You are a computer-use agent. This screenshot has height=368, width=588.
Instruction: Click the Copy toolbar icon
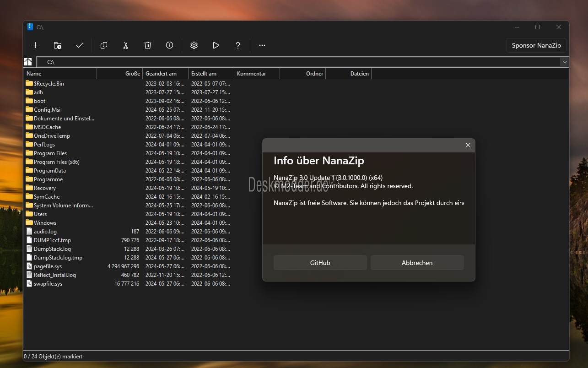pyautogui.click(x=104, y=45)
